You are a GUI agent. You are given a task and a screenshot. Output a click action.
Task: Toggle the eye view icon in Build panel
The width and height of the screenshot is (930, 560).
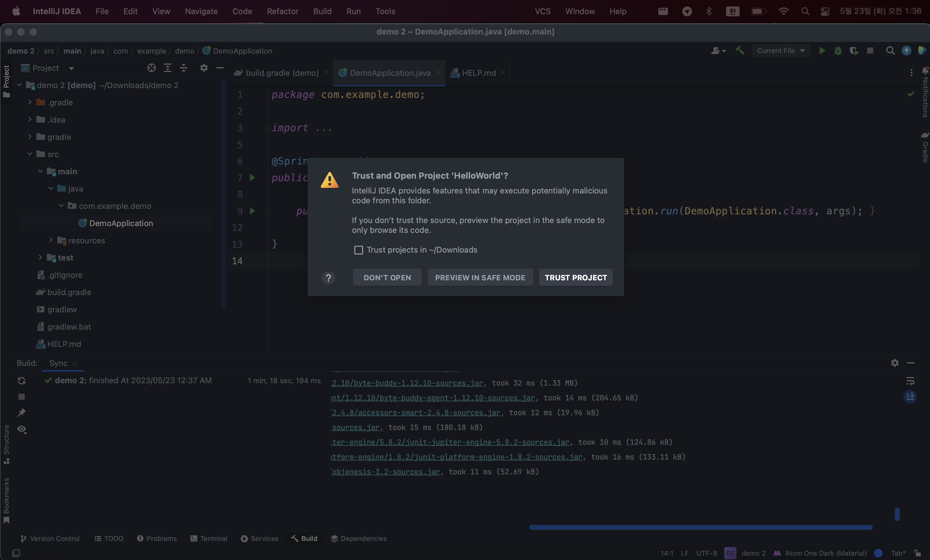pos(22,429)
